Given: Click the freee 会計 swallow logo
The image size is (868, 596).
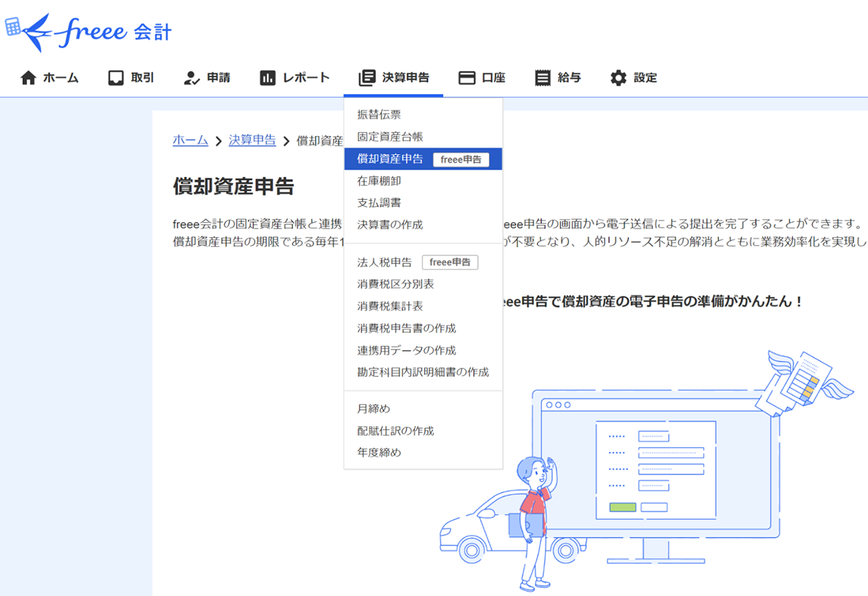Looking at the screenshot, I should [x=88, y=31].
